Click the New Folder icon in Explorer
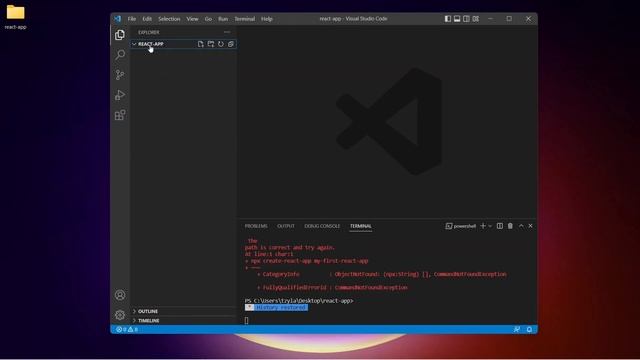Screen dimensions: 640x360 [211, 44]
